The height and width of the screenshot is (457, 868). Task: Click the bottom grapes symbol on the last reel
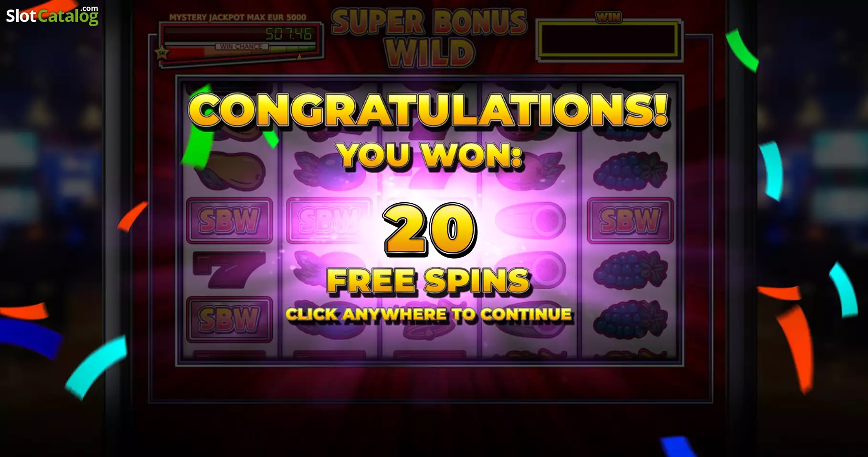click(630, 319)
